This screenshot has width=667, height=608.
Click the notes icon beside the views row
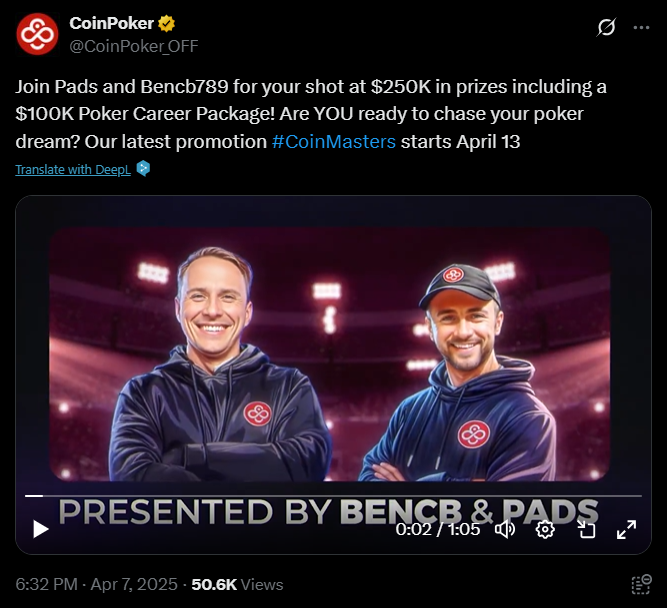[641, 585]
